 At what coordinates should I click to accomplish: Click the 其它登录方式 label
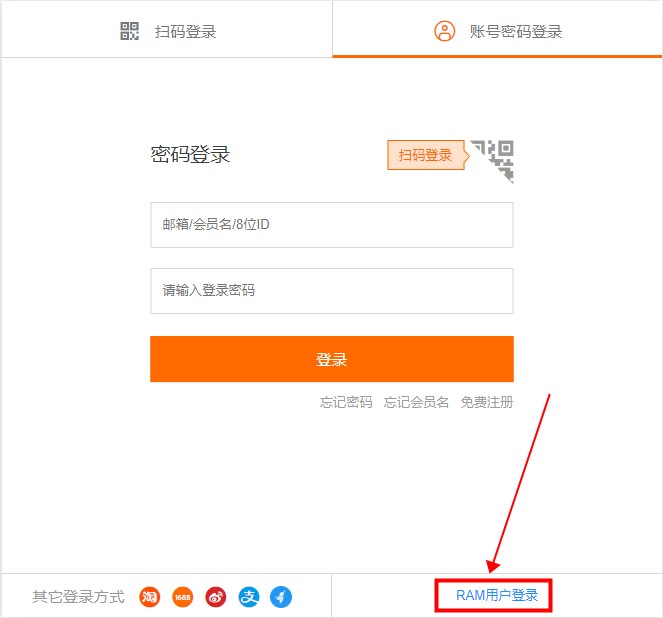click(78, 597)
